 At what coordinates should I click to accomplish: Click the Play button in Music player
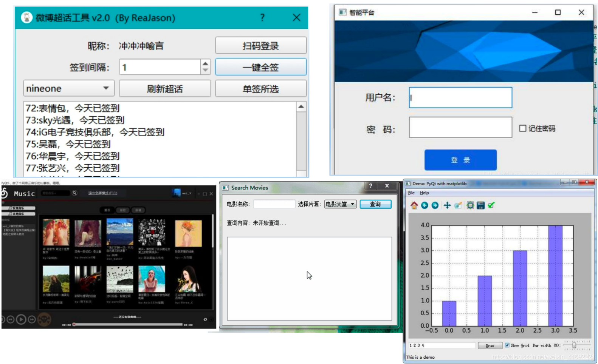[x=21, y=319]
